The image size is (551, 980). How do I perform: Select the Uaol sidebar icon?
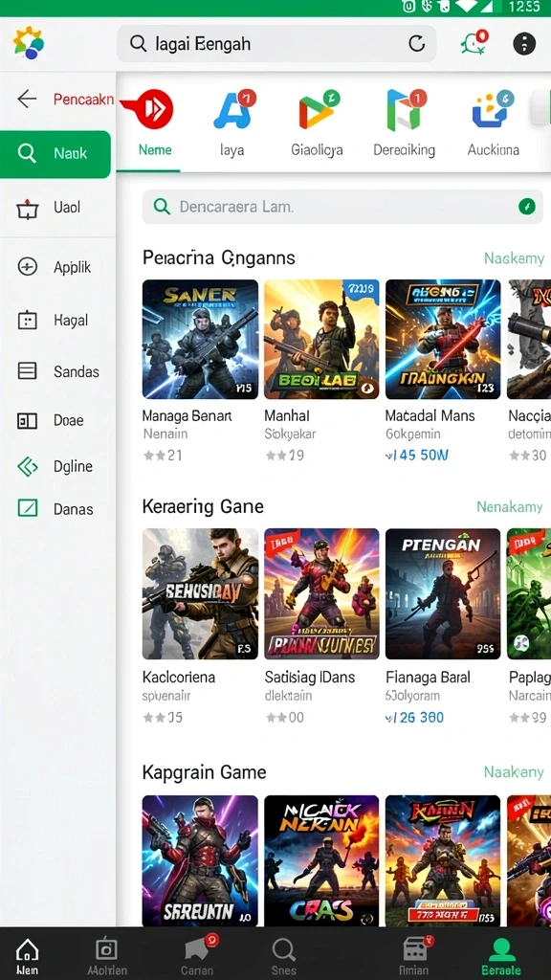pos(27,208)
